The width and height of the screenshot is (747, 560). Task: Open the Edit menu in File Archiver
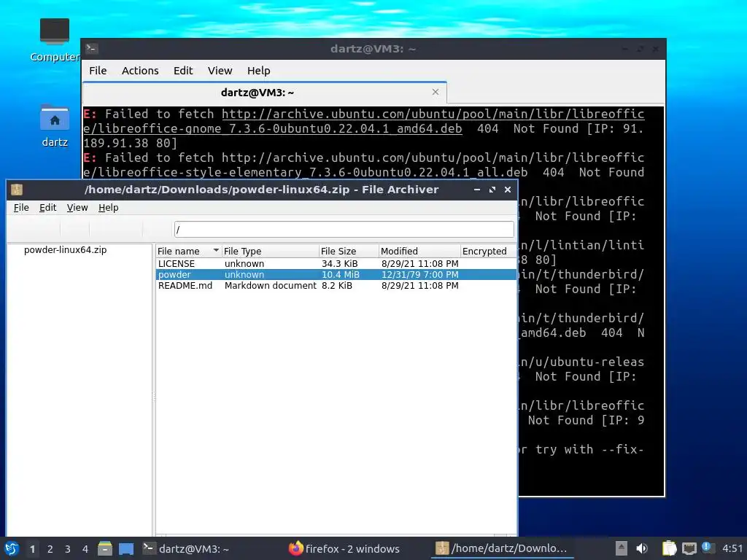click(x=47, y=208)
